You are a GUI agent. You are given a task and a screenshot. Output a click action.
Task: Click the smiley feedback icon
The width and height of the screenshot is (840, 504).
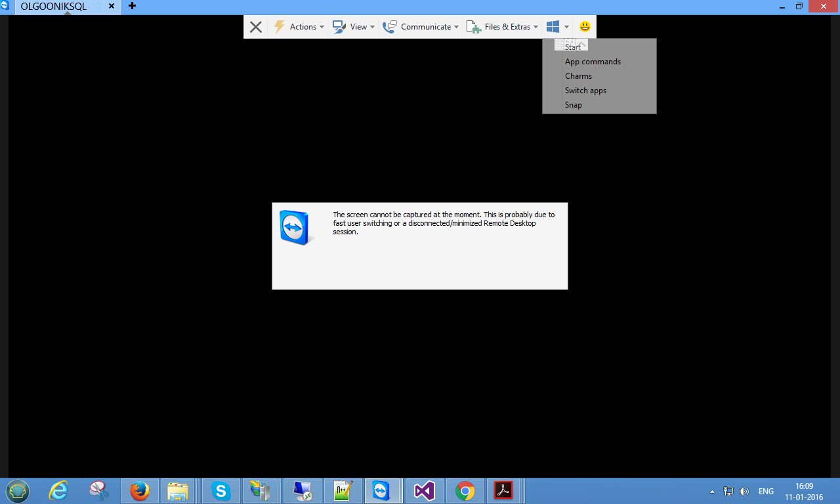pos(585,27)
